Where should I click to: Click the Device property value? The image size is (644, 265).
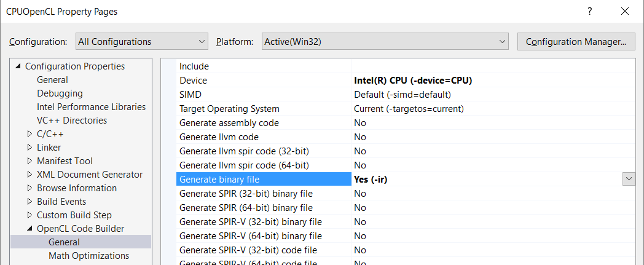click(413, 81)
